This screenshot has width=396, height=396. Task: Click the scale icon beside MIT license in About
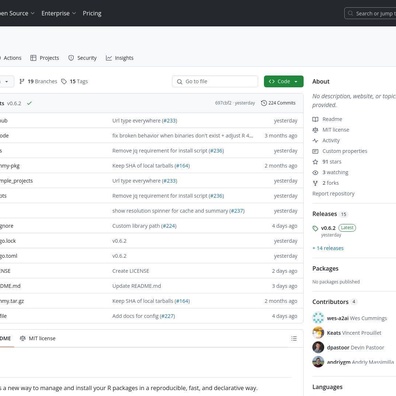[315, 130]
